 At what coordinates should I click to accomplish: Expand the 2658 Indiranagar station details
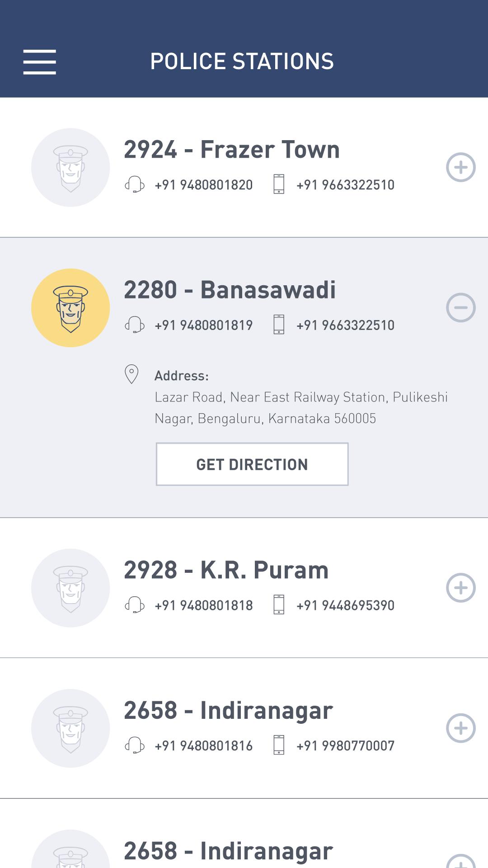point(461,728)
